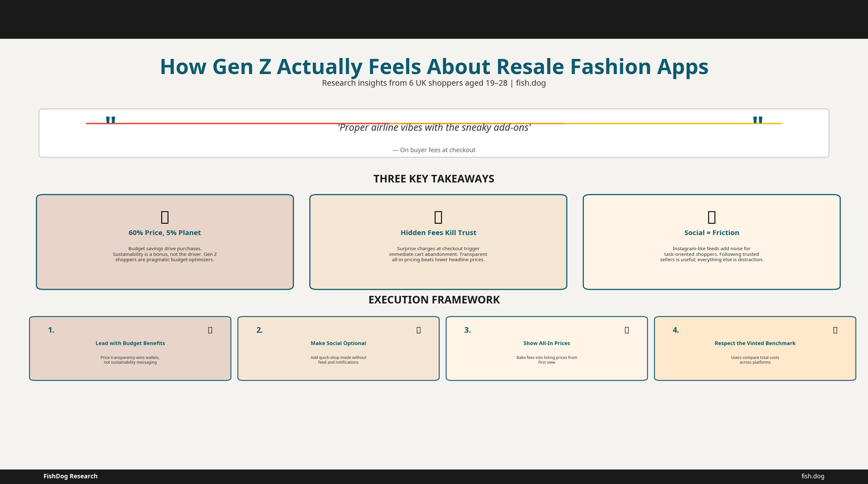868x484 pixels.
Task: Click the icon above 'Hidden Fees Kill Trust'
Action: 438,217
